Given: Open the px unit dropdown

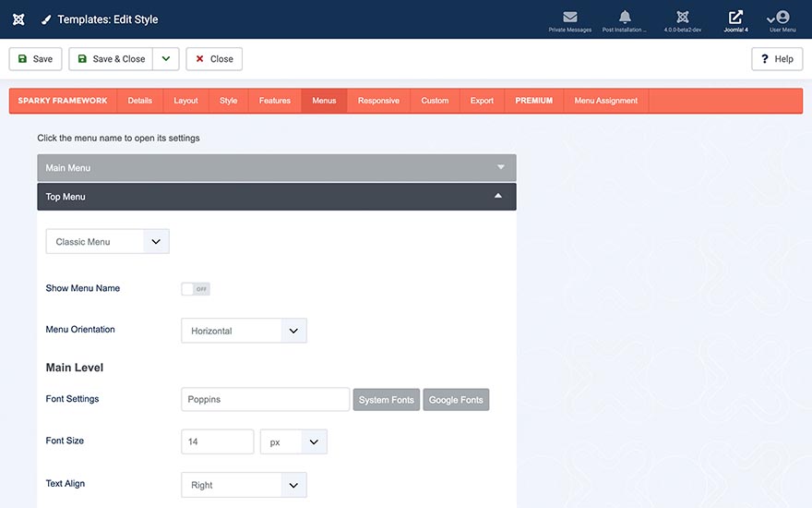Looking at the screenshot, I should pos(293,441).
